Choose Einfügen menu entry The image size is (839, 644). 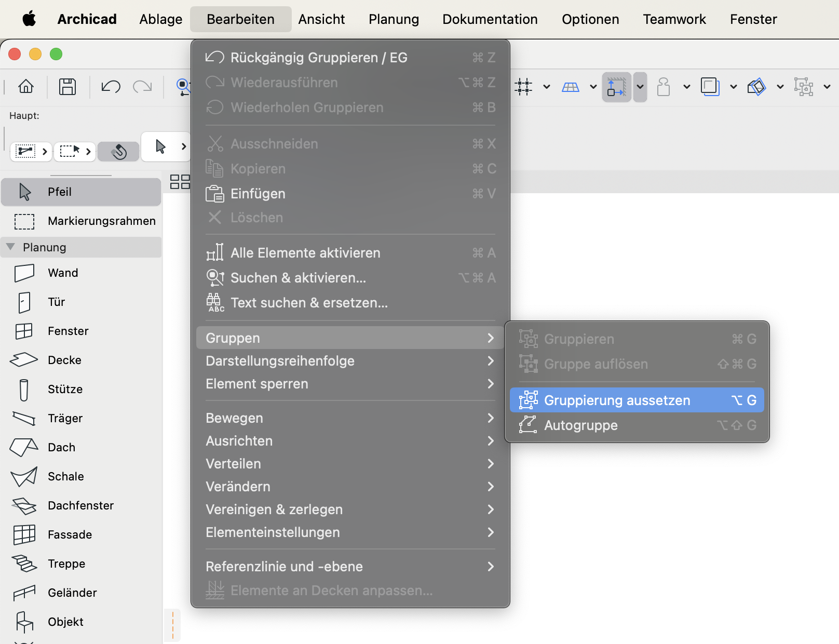point(350,194)
